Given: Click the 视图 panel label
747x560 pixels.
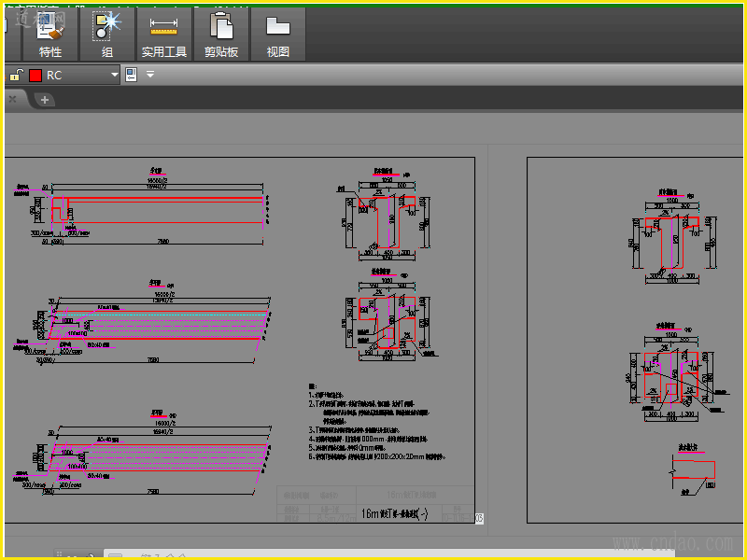Looking at the screenshot, I should coord(277,52).
